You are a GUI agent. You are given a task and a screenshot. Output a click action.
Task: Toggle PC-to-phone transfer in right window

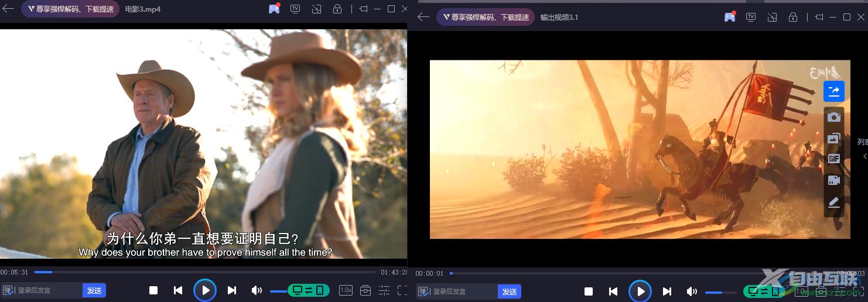pos(764,291)
